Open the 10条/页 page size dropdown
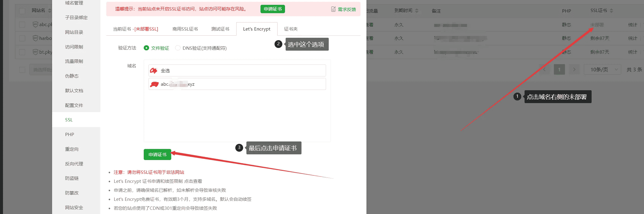 tap(602, 70)
